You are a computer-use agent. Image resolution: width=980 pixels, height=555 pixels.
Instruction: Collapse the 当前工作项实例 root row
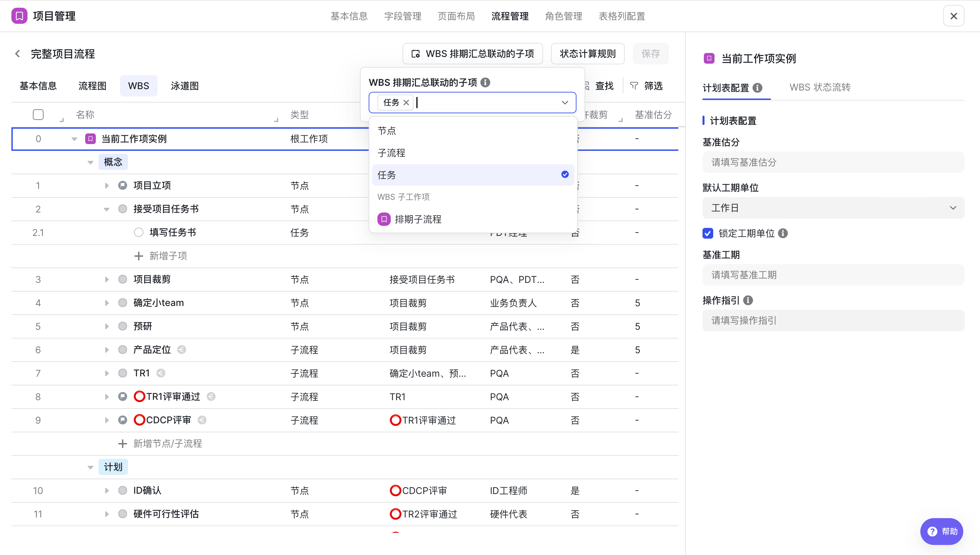click(74, 139)
